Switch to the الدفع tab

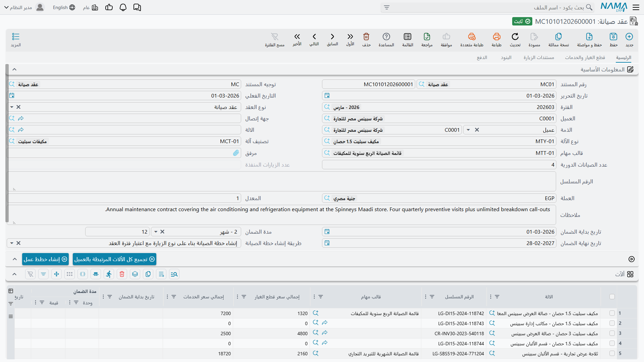[x=482, y=58]
